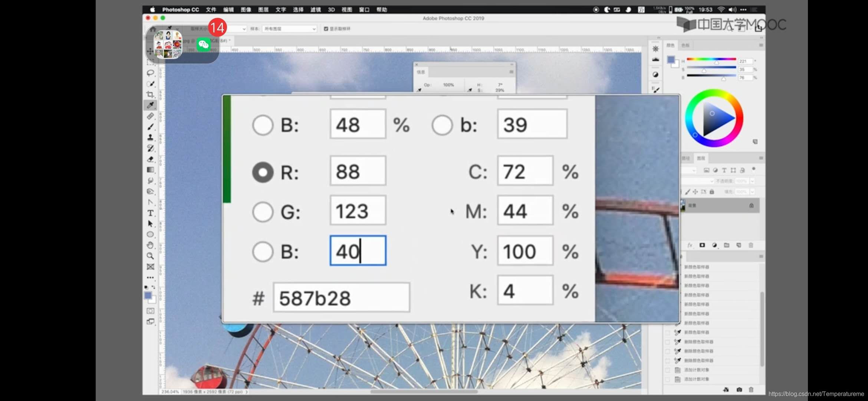Toggle layer filter on/off dot switch
The height and width of the screenshot is (401, 868).
click(x=753, y=169)
